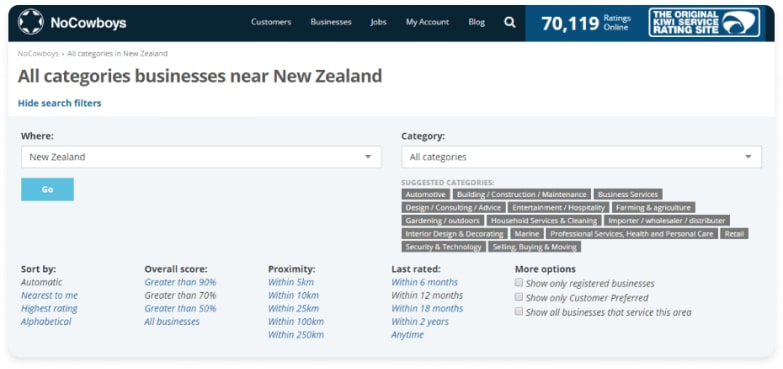This screenshot has width=783, height=369.
Task: Open the Customers menu
Action: coord(271,22)
